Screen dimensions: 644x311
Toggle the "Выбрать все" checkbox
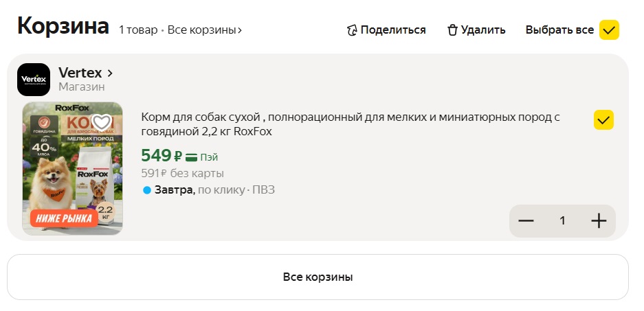tap(610, 30)
